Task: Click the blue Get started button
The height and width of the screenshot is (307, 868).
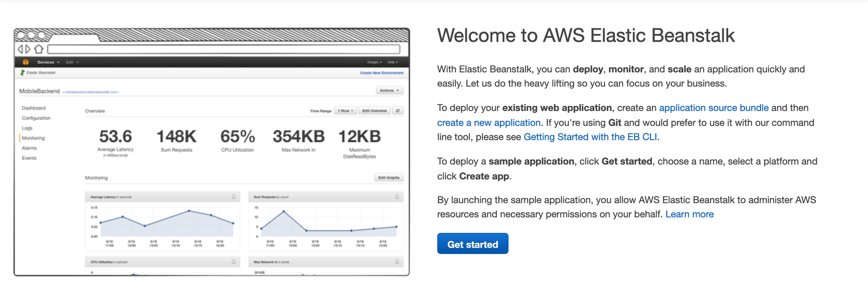Action: [472, 244]
